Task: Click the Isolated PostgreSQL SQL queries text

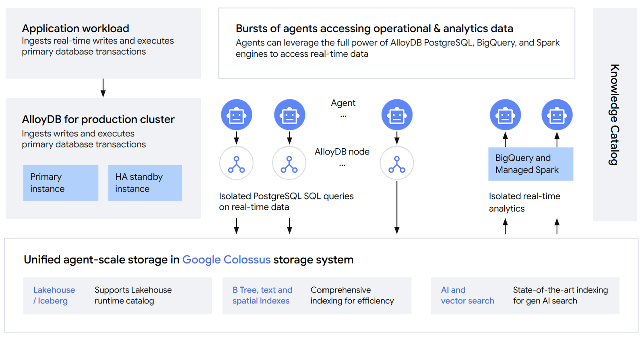Action: pyautogui.click(x=286, y=202)
